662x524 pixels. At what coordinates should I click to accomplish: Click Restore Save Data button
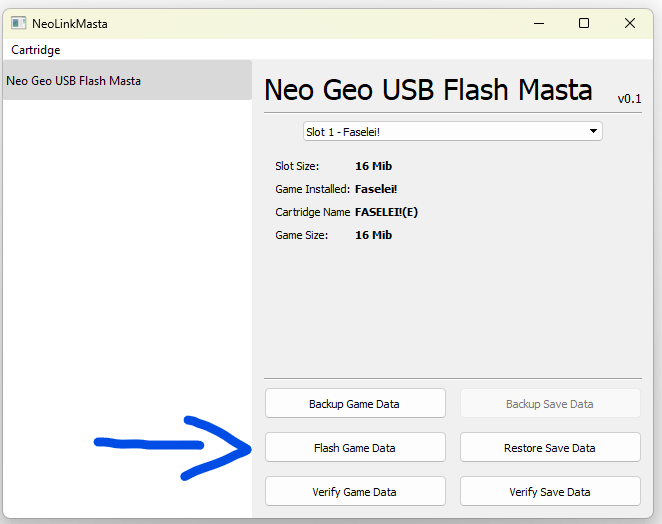(549, 448)
